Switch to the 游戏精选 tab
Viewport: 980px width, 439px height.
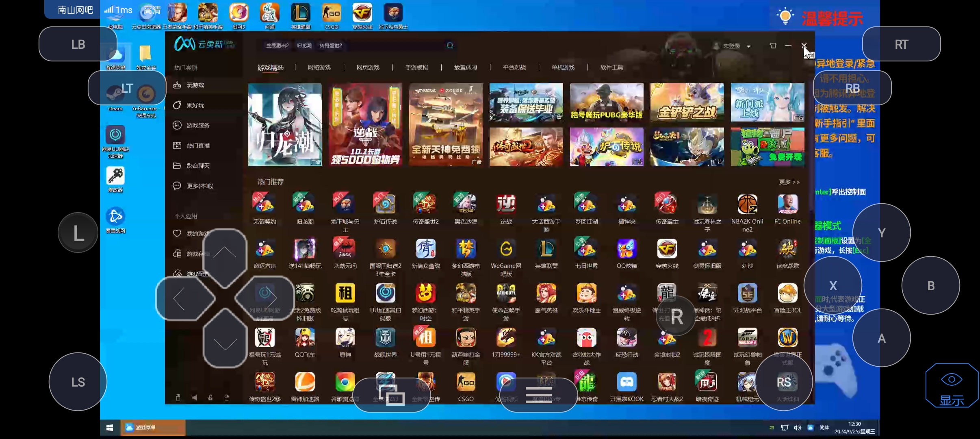tap(271, 67)
